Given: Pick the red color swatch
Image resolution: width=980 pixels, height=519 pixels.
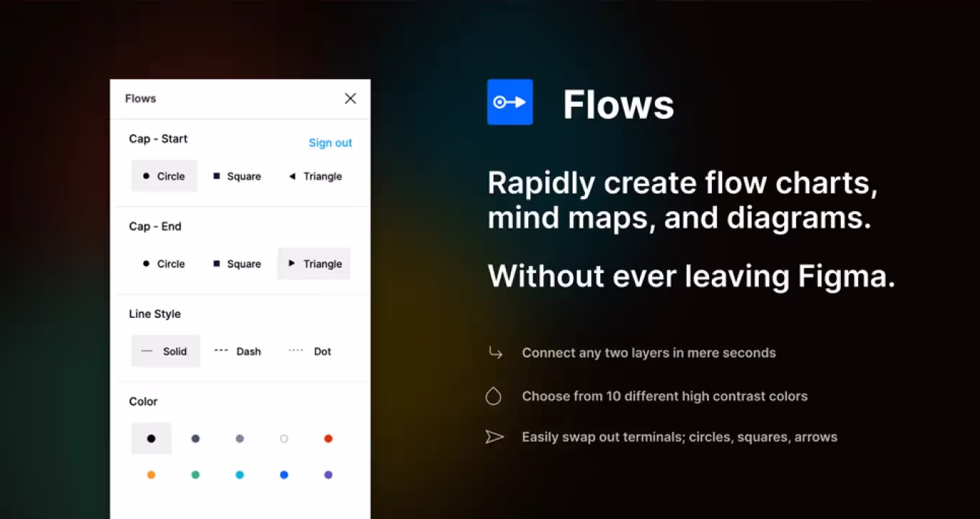Looking at the screenshot, I should (328, 438).
